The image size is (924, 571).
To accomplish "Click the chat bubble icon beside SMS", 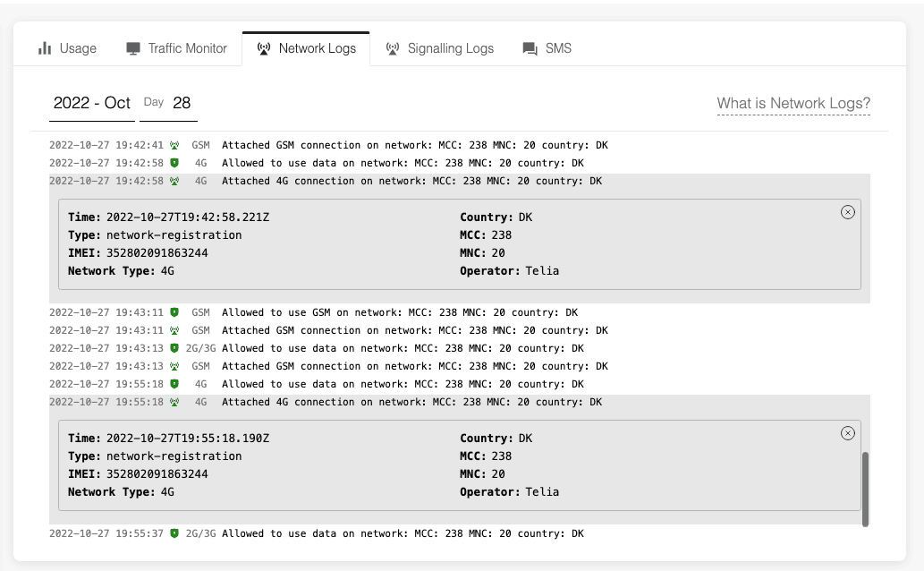I will (530, 48).
